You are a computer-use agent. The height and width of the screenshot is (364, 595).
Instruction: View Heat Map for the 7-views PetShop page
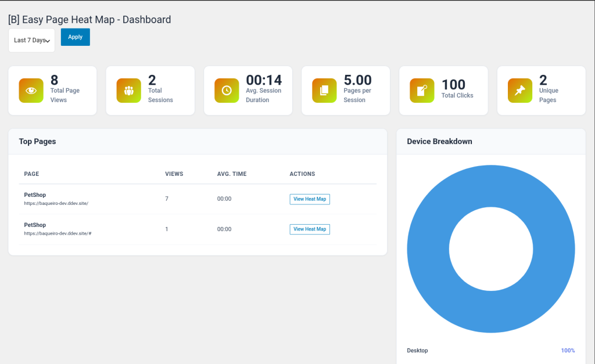(x=310, y=199)
